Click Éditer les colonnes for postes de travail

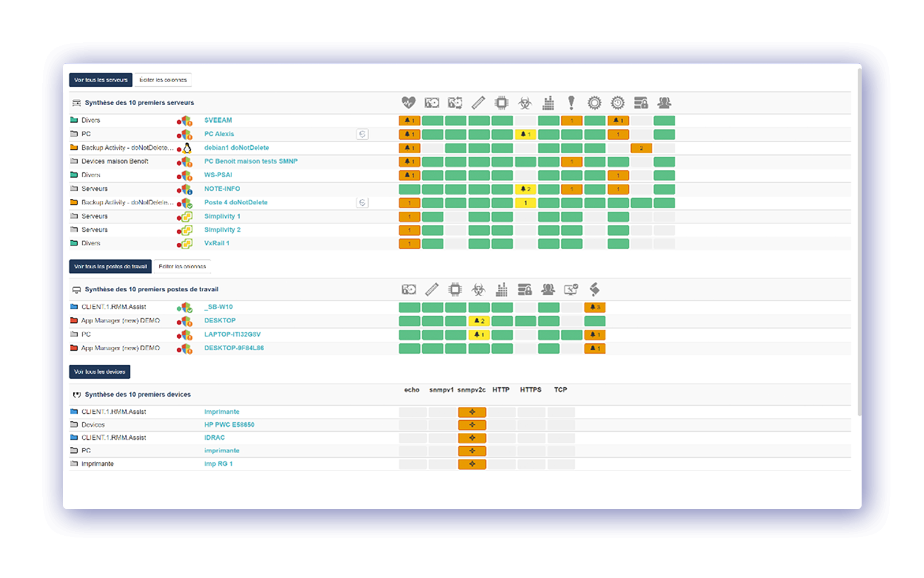tap(182, 266)
